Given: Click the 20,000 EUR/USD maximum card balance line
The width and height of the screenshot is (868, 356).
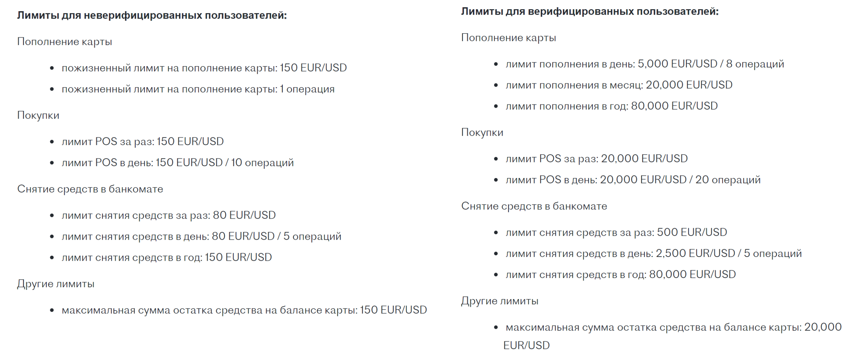Looking at the screenshot, I should point(673,328).
